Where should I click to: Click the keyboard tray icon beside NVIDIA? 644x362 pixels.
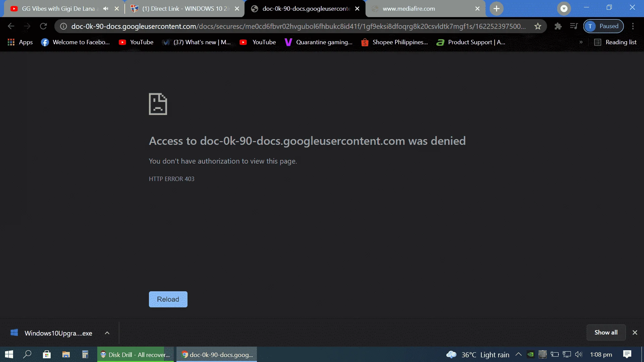click(543, 354)
